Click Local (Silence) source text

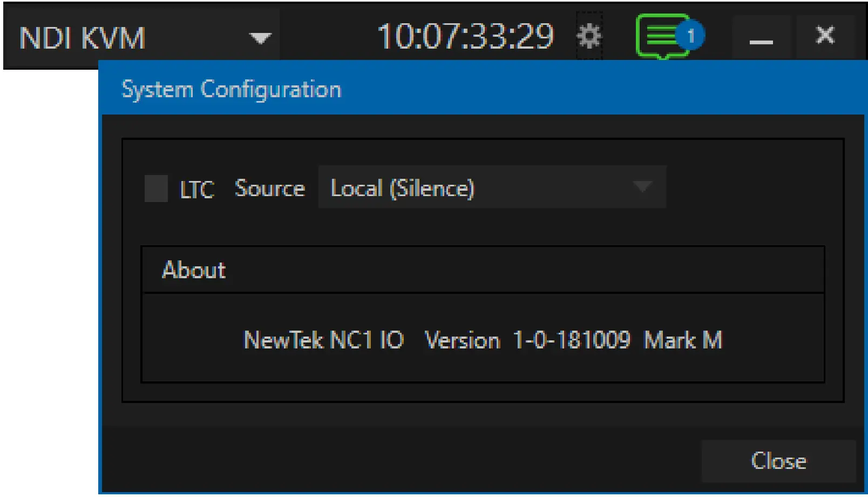click(403, 188)
